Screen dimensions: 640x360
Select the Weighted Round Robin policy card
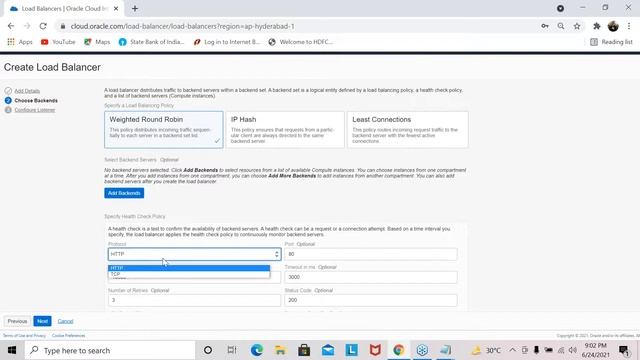[x=164, y=130]
